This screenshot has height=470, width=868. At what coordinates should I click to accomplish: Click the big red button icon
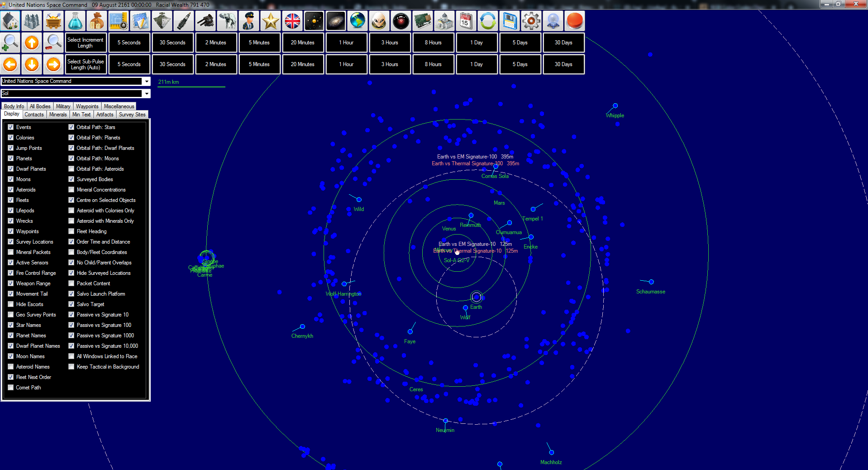tap(575, 21)
